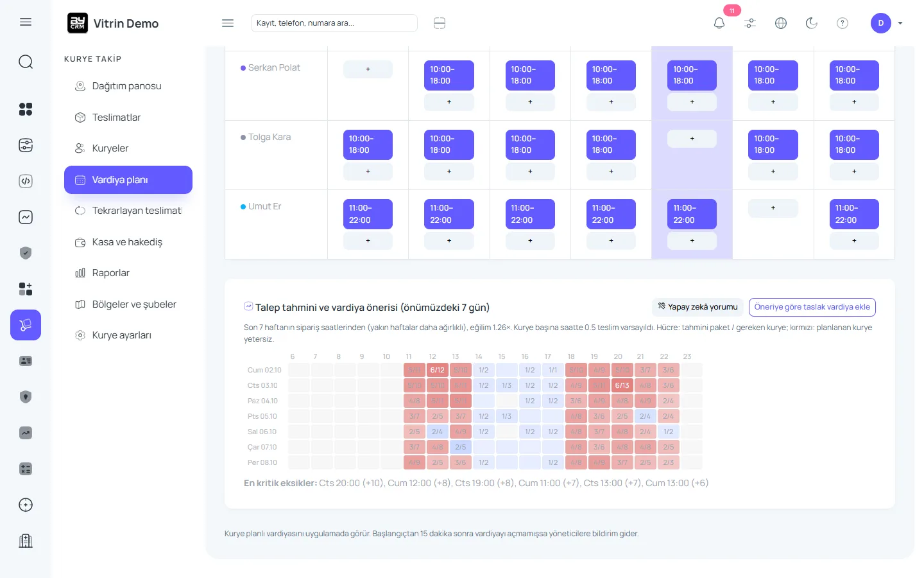The height and width of the screenshot is (578, 924).
Task: Click the KURYE TAKİP section header
Action: [92, 58]
